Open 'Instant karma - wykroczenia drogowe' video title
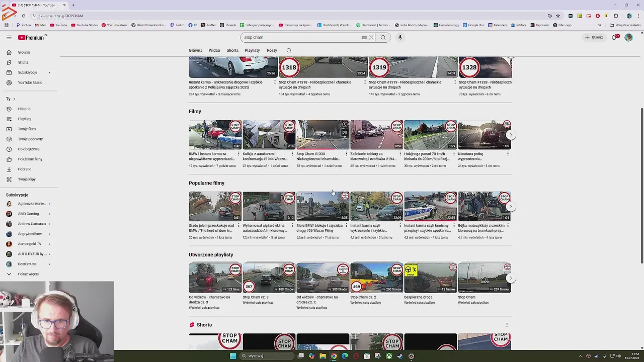 pyautogui.click(x=225, y=84)
